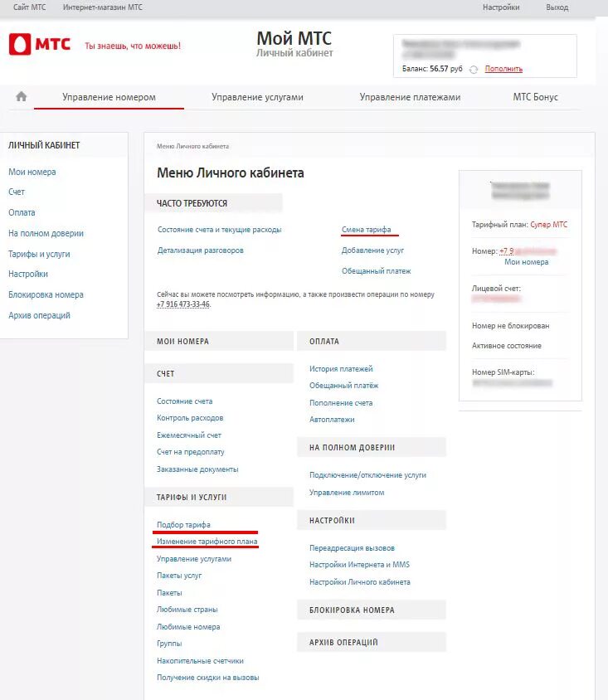Open Группы link
Screen dimensions: 608x700
169,644
